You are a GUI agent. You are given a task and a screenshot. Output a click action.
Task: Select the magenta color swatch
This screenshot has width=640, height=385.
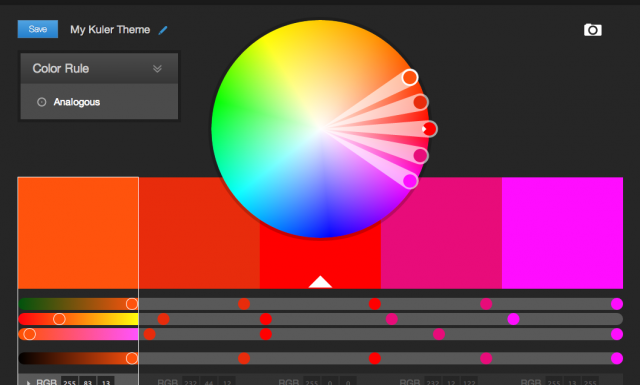pyautogui.click(x=562, y=233)
